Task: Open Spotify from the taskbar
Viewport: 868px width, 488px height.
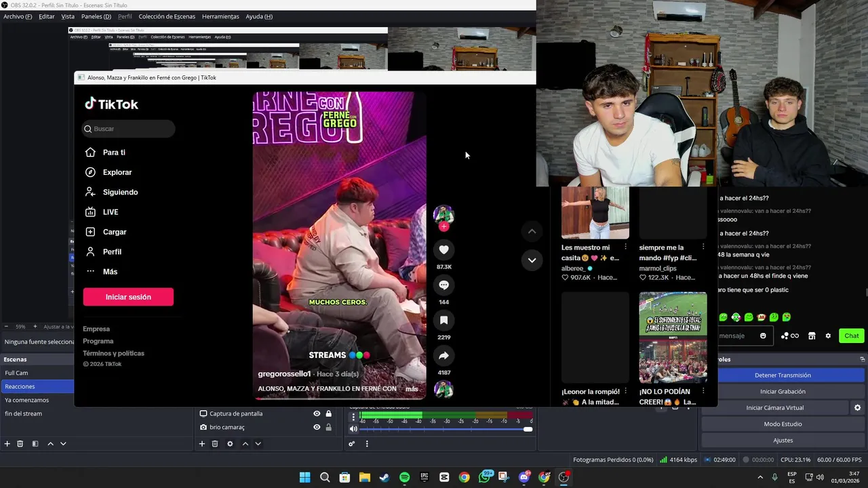Action: coord(404,477)
